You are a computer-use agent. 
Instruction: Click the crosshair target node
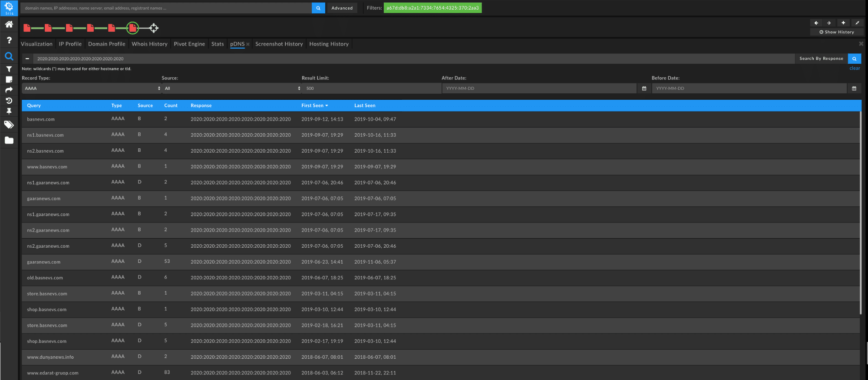coord(154,28)
